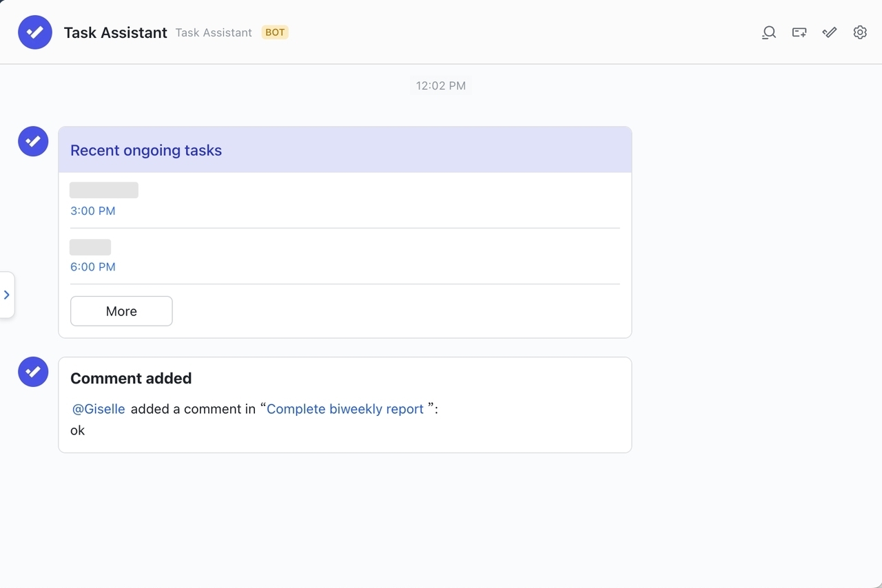Open Task Assistant settings via gear icon

pyautogui.click(x=859, y=32)
